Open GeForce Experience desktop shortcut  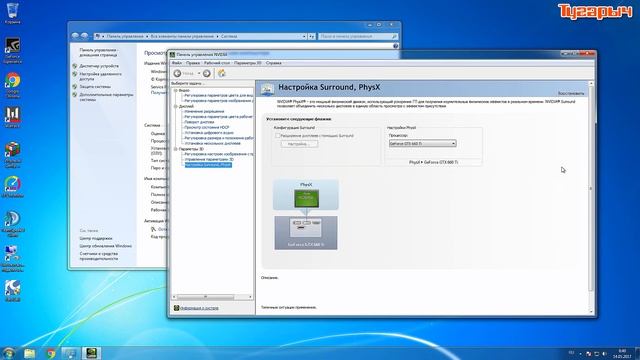click(13, 50)
